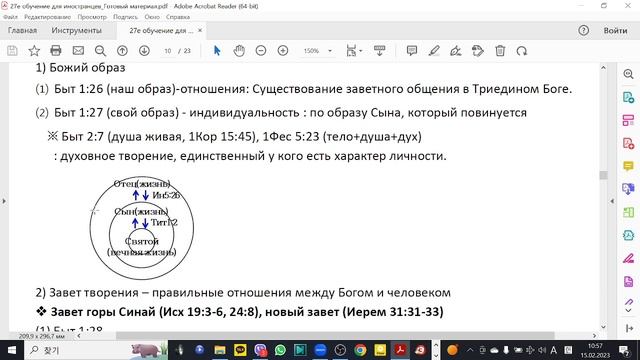Open the purple page tool in right pane

628,281
